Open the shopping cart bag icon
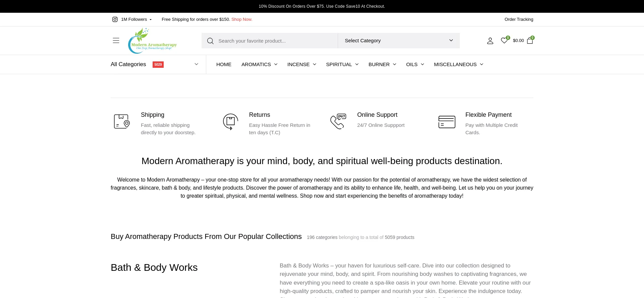The height and width of the screenshot is (298, 644). tap(530, 41)
